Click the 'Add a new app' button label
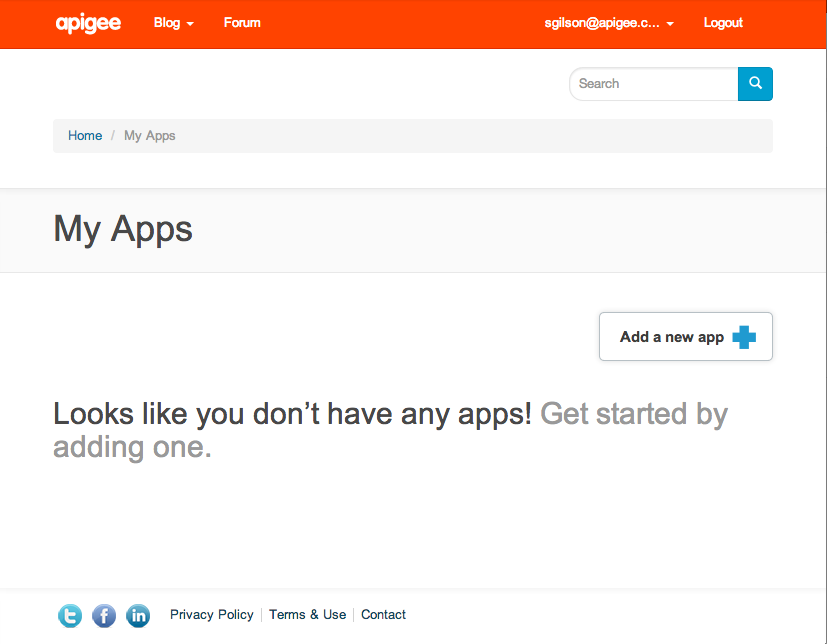Screen dimensions: 827x644 tap(672, 337)
